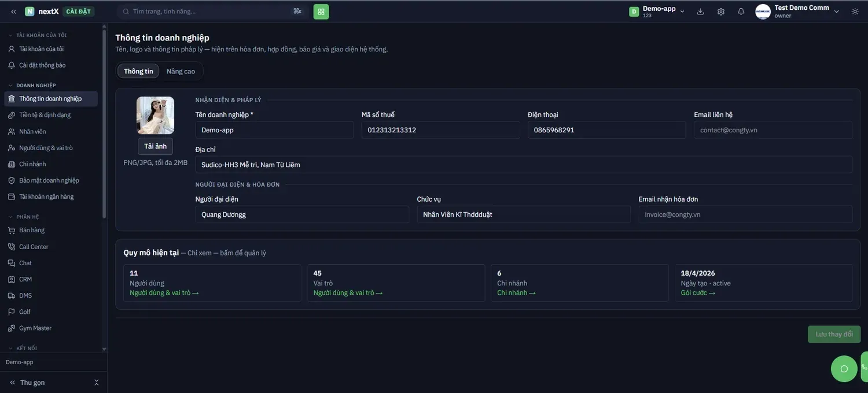Open the green apps grid icon
Image resolution: width=868 pixels, height=393 pixels.
pos(321,12)
